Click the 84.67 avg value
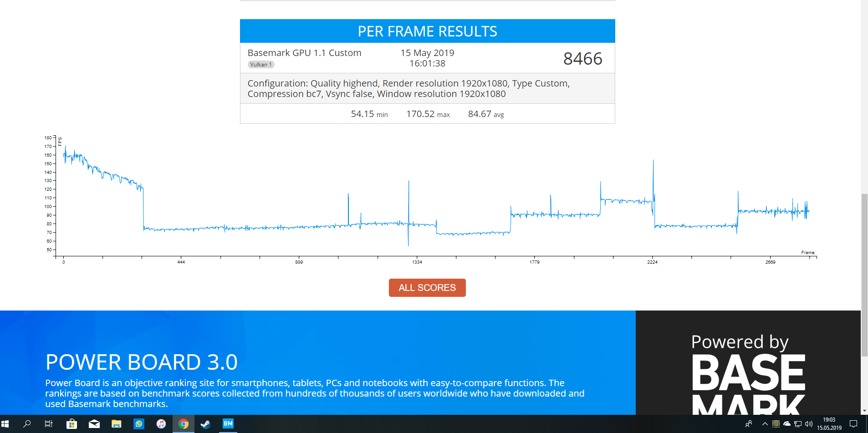The width and height of the screenshot is (868, 433). pyautogui.click(x=485, y=114)
